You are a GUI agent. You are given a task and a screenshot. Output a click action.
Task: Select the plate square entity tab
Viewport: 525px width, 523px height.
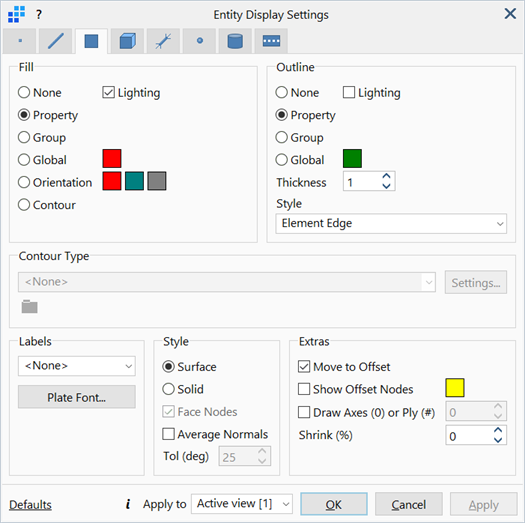tap(91, 41)
